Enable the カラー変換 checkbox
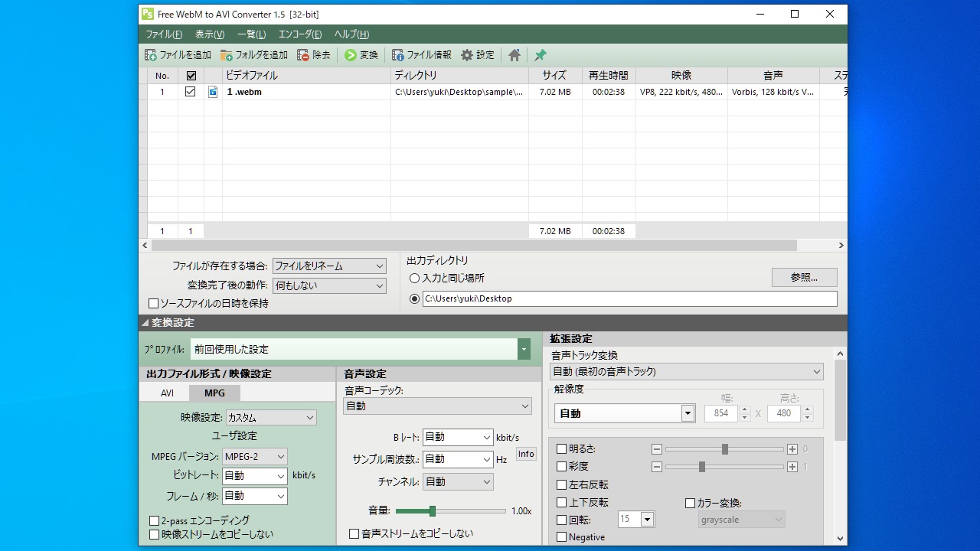The image size is (980, 551). [x=690, y=504]
